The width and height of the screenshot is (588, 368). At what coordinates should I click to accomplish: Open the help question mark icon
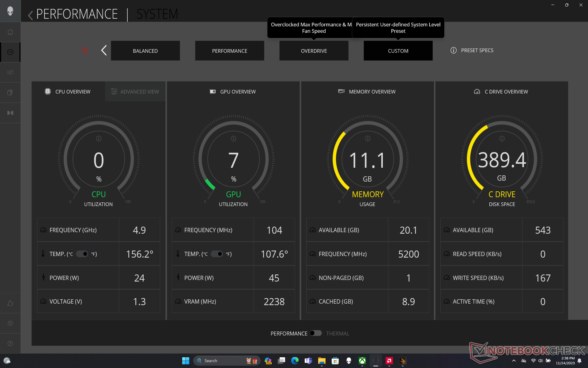pos(10,343)
